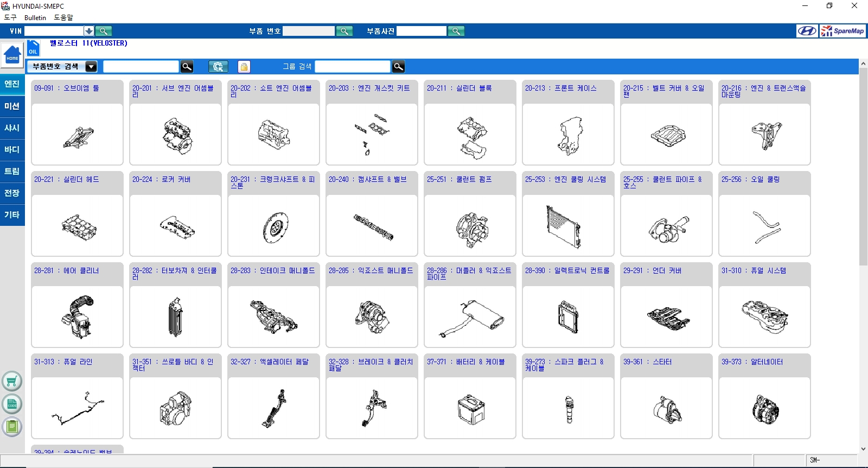
Task: Open group 20-216 엔진 & 트랜스액슬 마운팅
Action: [x=764, y=123]
